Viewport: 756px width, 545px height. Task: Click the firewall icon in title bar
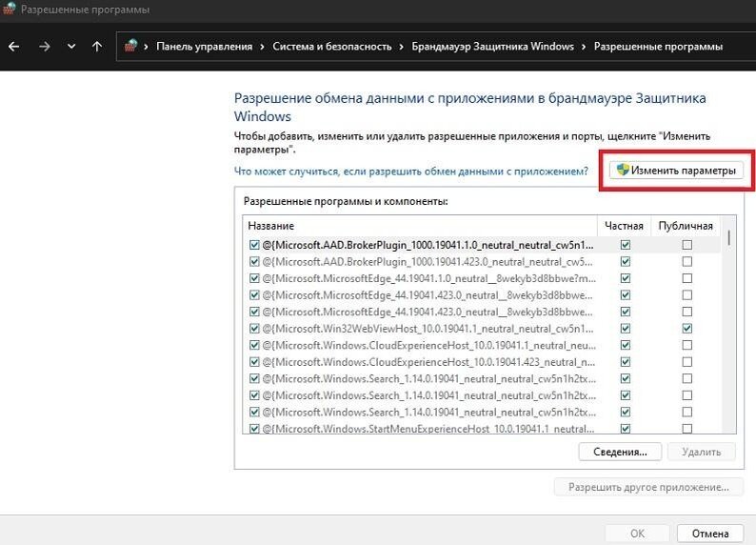coord(10,9)
